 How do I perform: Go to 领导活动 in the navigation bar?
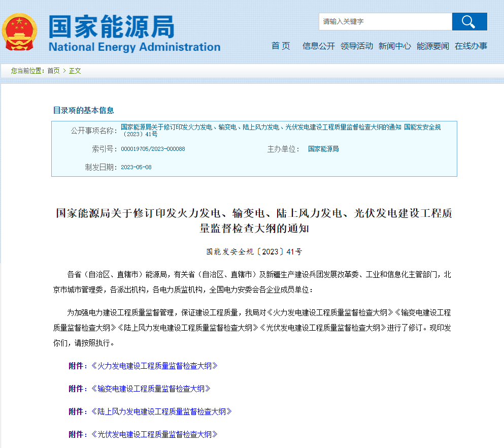pos(357,46)
